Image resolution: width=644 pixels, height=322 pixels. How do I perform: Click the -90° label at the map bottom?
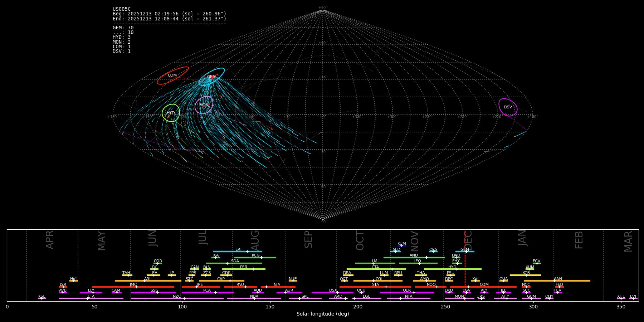pyautogui.click(x=323, y=222)
